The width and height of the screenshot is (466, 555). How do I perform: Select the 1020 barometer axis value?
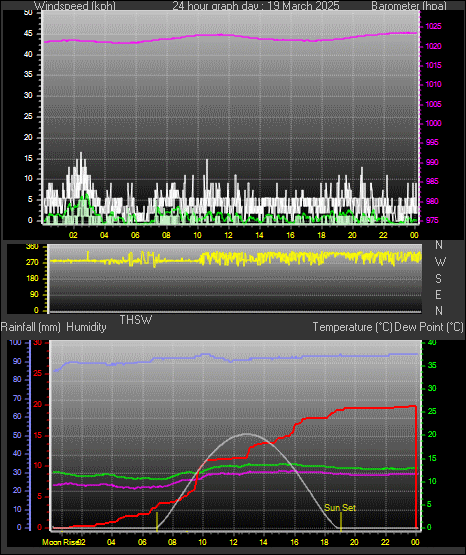coord(433,46)
